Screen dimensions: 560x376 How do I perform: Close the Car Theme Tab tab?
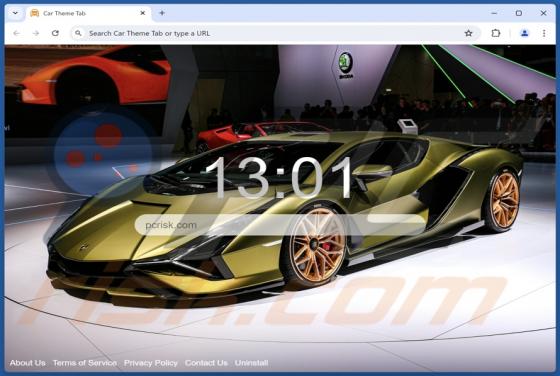[x=142, y=13]
